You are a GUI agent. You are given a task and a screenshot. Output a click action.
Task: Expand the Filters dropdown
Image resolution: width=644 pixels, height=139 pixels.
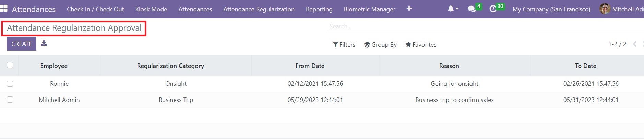point(344,45)
